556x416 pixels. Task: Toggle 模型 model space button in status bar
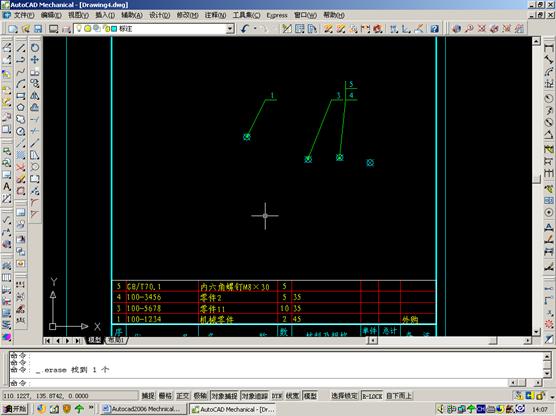tap(310, 396)
